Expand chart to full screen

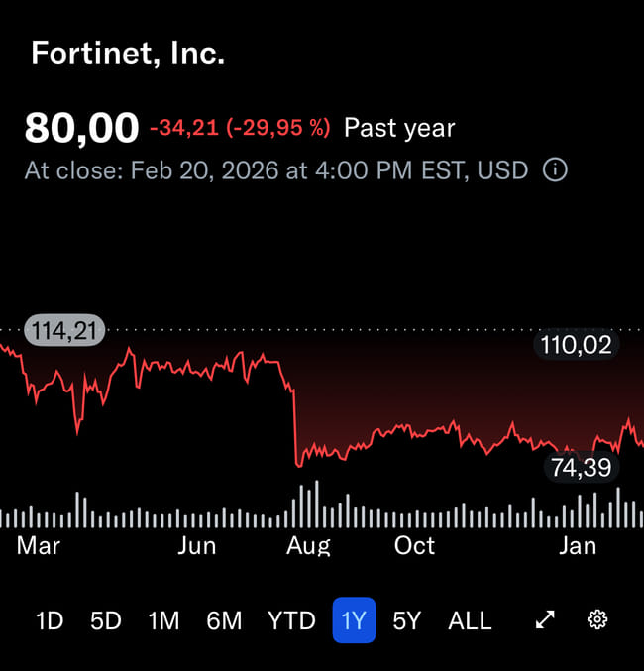point(545,620)
